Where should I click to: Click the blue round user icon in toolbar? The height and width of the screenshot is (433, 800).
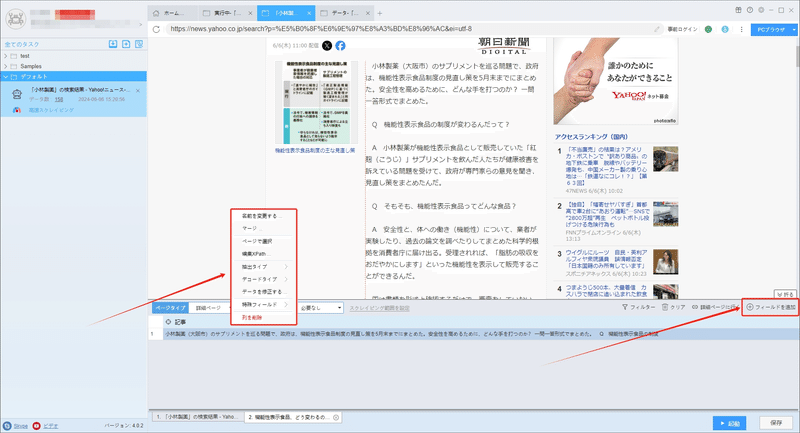[x=725, y=30]
